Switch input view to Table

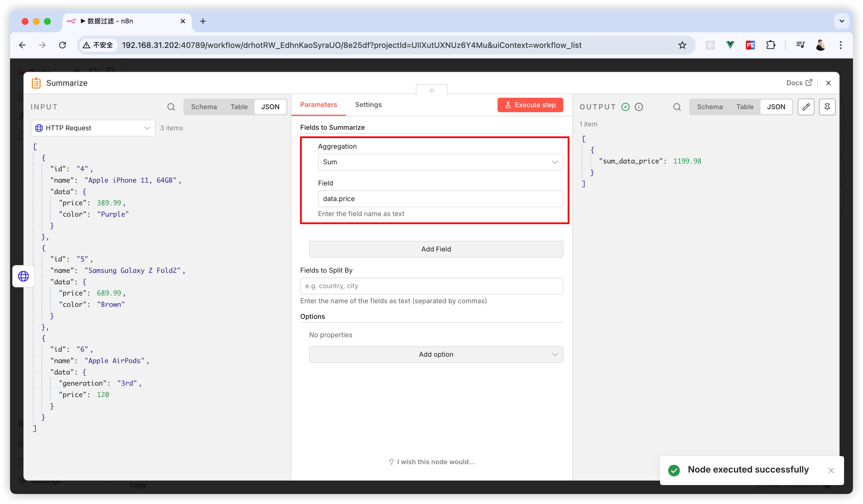[x=239, y=107]
